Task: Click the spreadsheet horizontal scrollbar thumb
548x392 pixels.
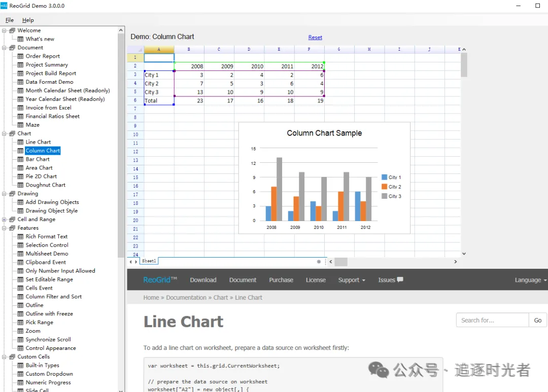Action: click(341, 262)
